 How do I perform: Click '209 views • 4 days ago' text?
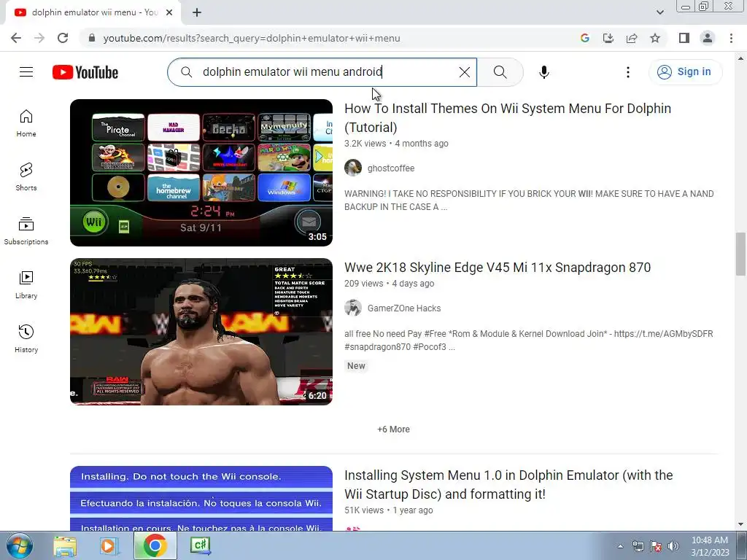point(390,284)
